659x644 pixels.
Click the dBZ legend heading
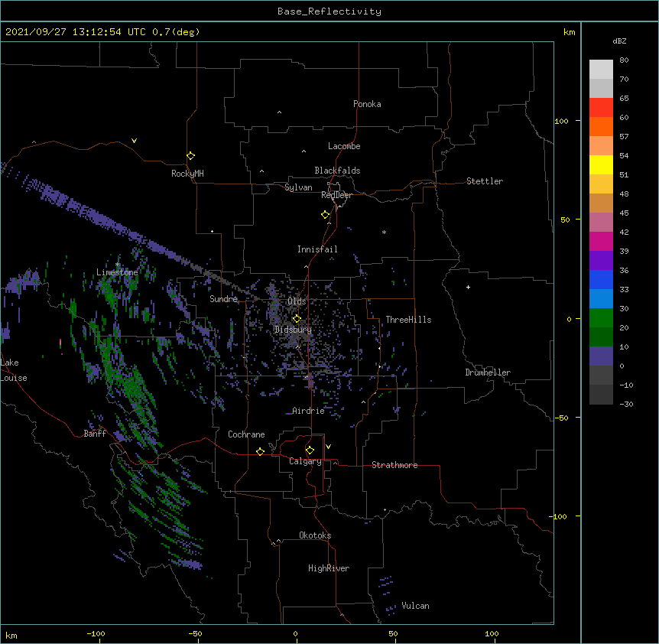click(619, 41)
